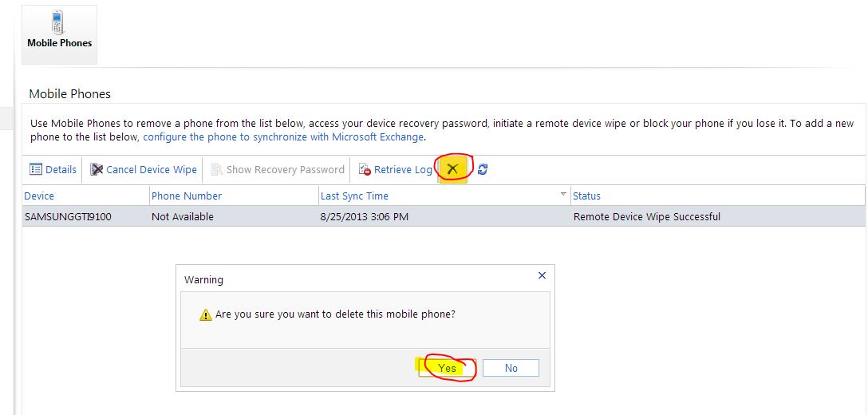Sort by the Device column header
The width and height of the screenshot is (868, 415).
point(39,196)
